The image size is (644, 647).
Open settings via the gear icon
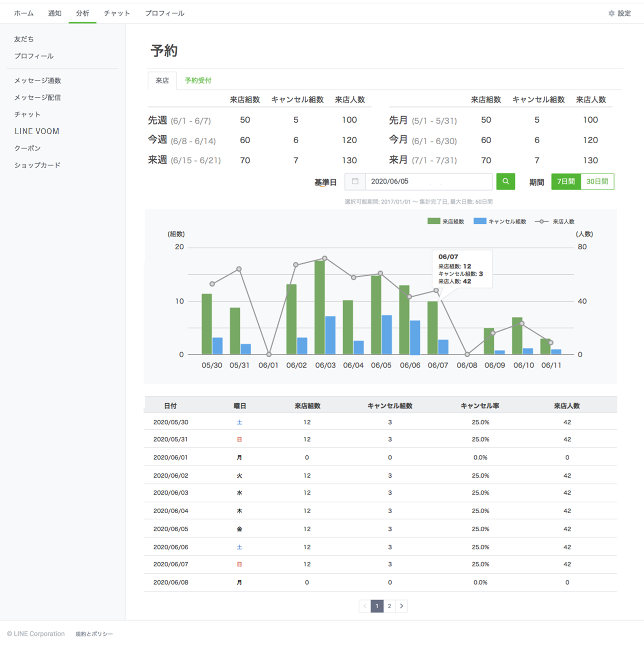click(611, 13)
